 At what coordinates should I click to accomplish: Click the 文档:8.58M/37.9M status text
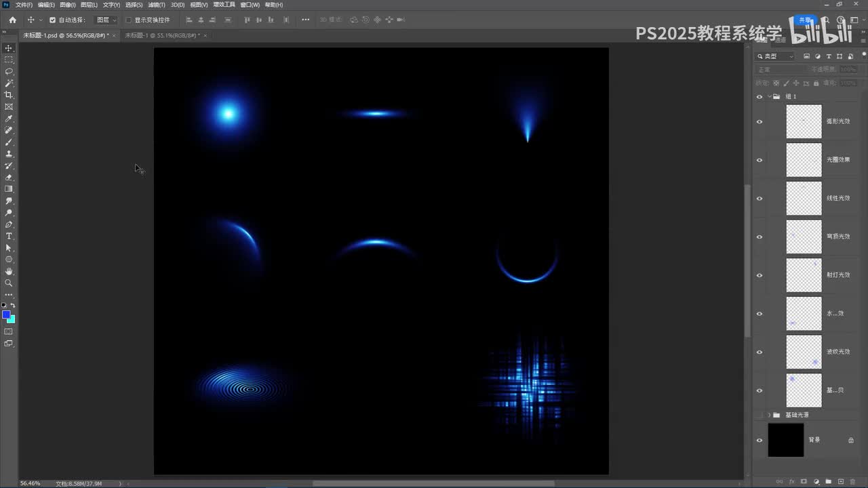tap(79, 483)
